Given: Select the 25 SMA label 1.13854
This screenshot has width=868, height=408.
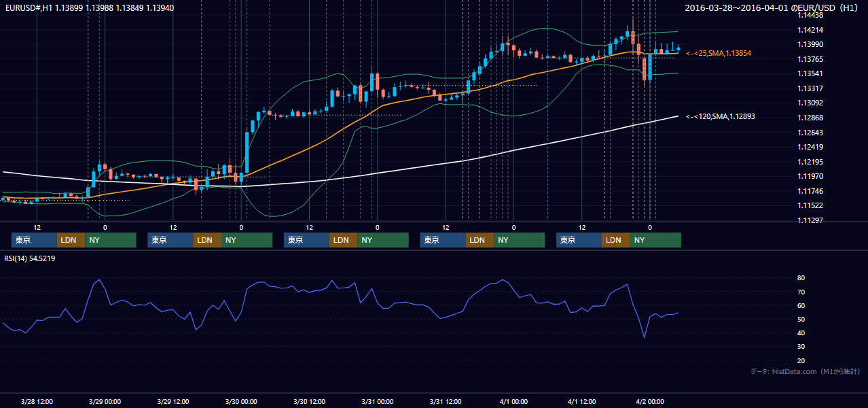Looking at the screenshot, I should [719, 53].
